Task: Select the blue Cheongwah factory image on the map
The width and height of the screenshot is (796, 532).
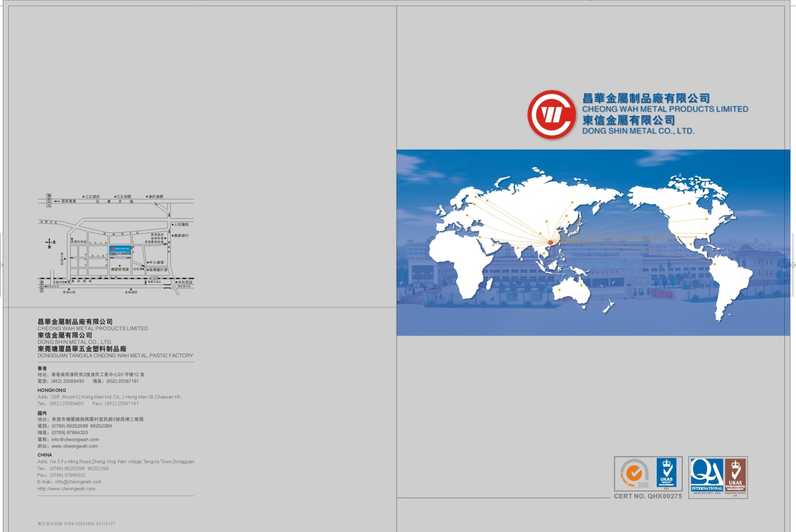Action: [x=120, y=252]
